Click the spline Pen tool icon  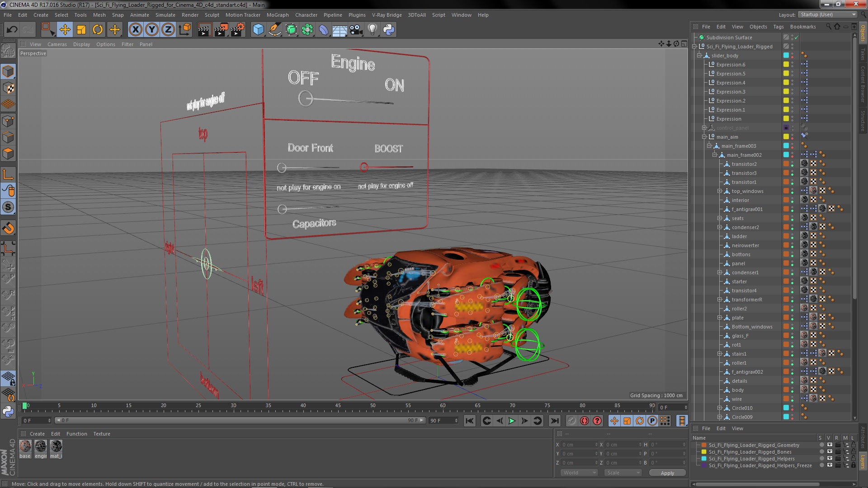[x=274, y=30]
